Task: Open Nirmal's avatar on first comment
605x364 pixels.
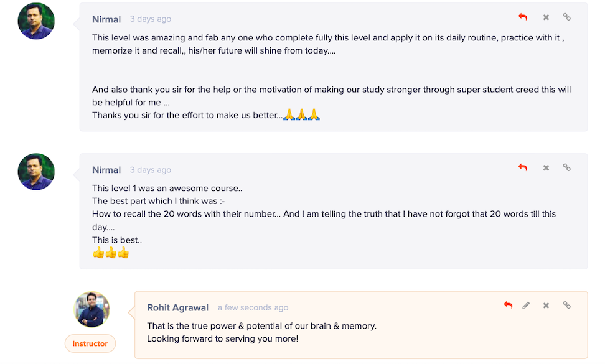Action: pos(36,21)
